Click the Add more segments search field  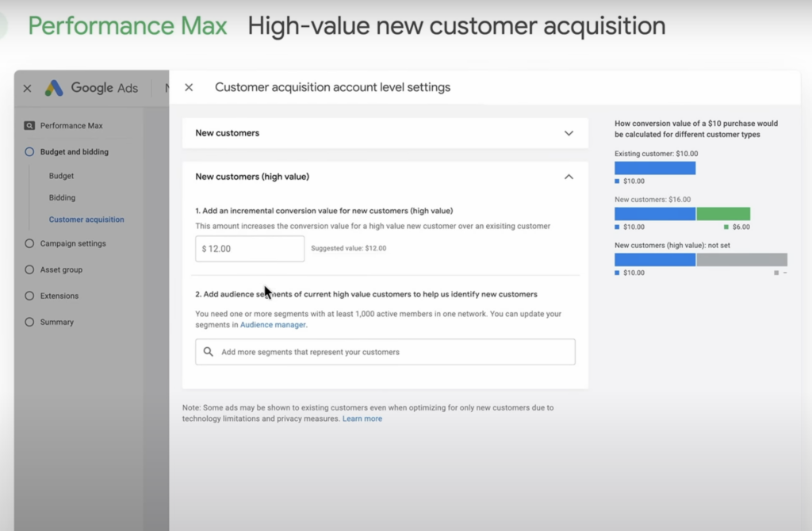pos(385,352)
